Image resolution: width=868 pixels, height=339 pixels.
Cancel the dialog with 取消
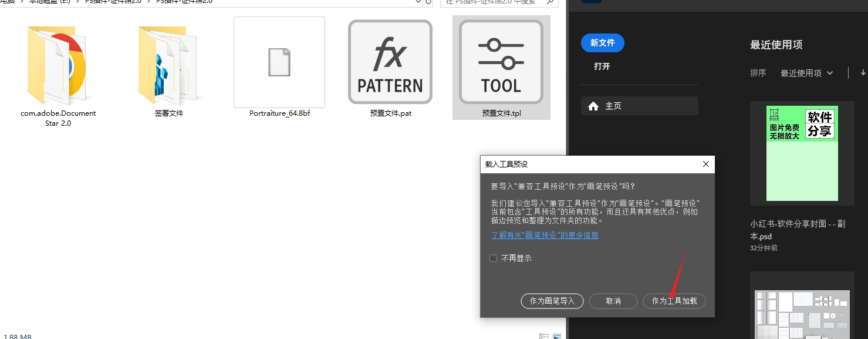pyautogui.click(x=613, y=301)
